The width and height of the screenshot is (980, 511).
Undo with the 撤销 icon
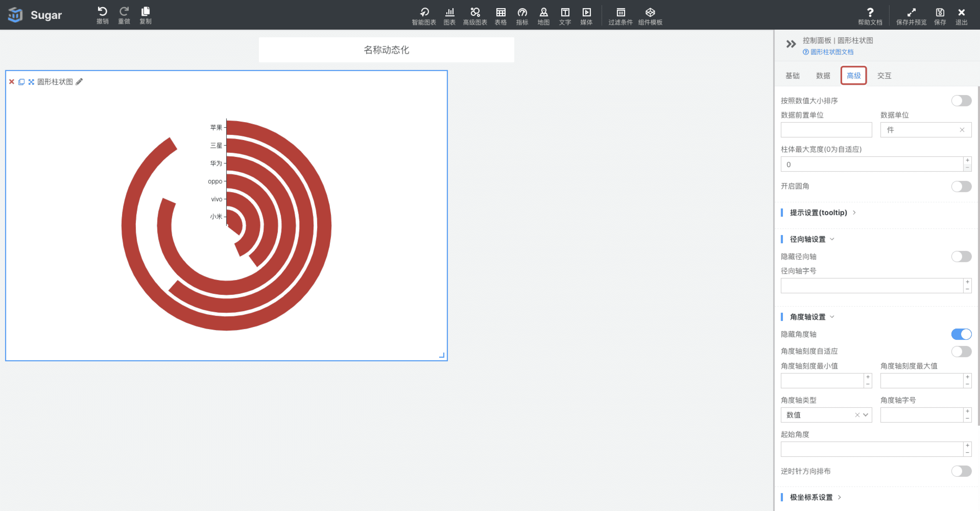pyautogui.click(x=102, y=15)
